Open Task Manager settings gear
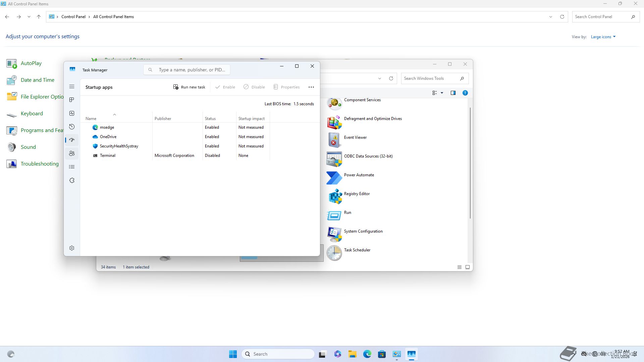Screen dimensions: 644x362 72,248
